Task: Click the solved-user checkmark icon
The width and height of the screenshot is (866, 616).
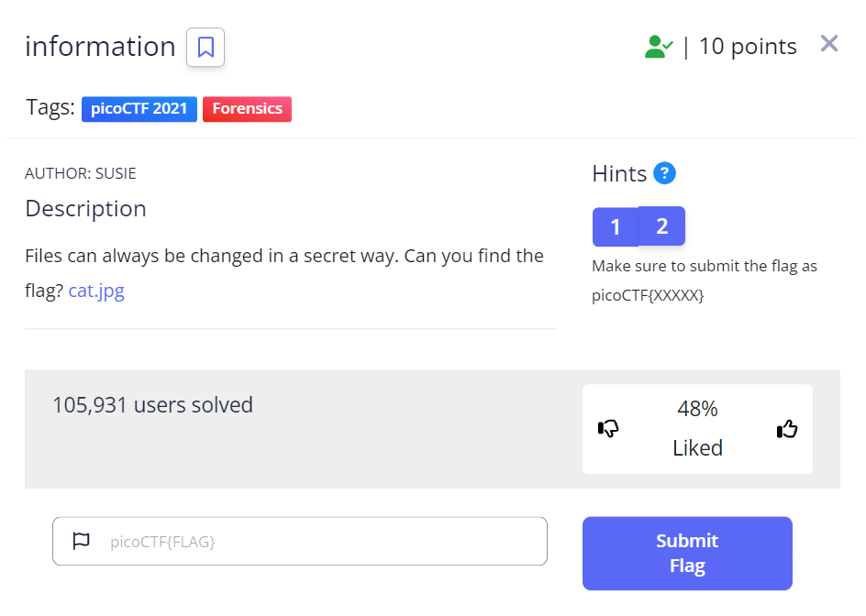Action: pyautogui.click(x=658, y=46)
